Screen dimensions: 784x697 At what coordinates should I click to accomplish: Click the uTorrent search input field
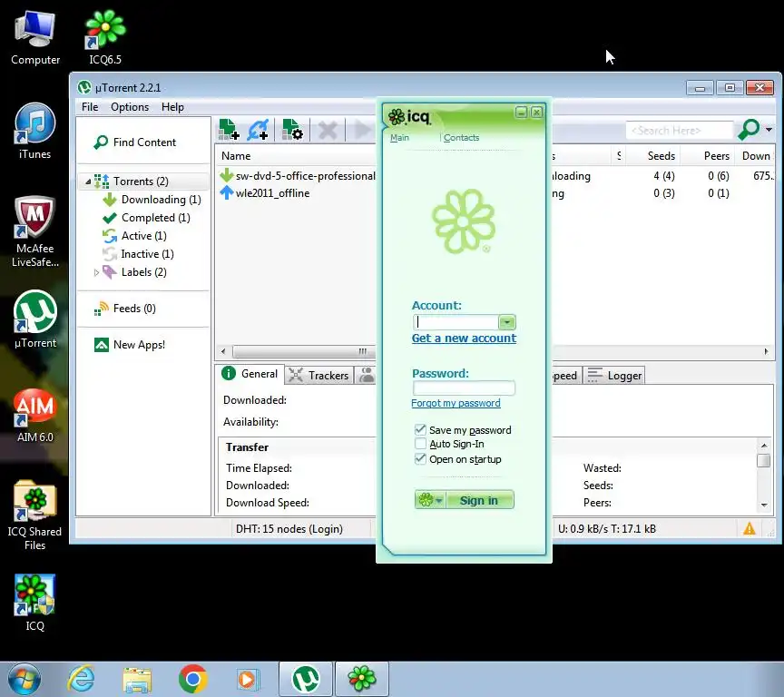point(679,131)
